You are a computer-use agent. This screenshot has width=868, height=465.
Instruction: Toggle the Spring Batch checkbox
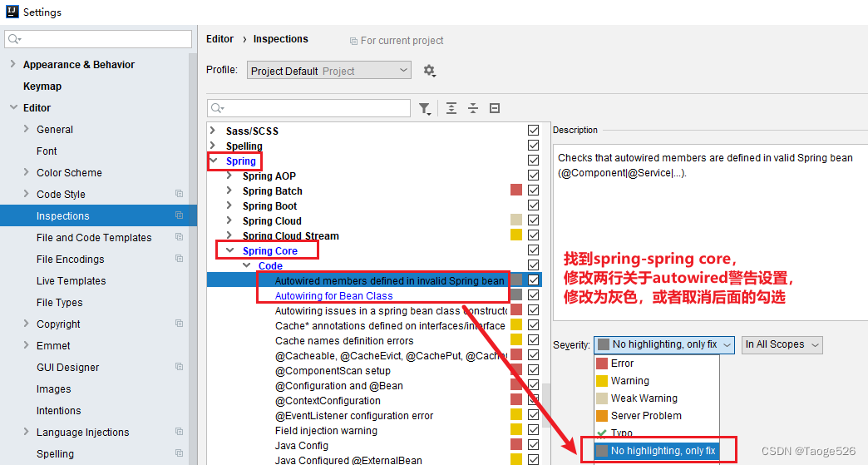click(533, 190)
